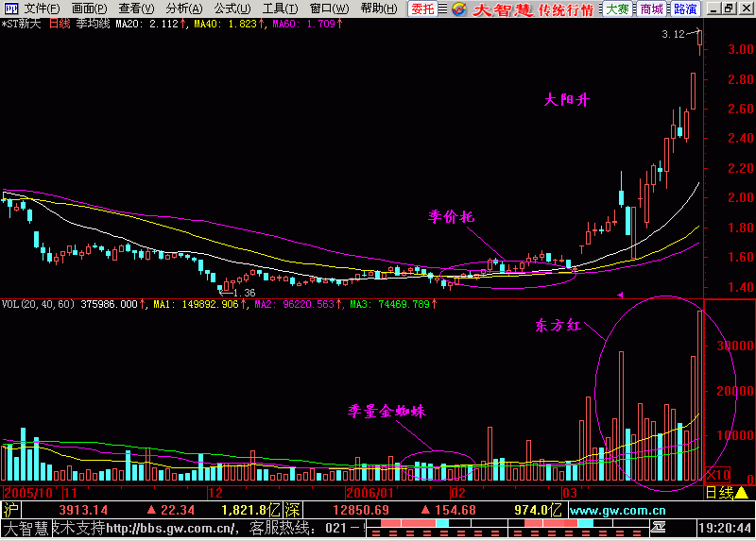756x541 pixels.
Task: Click the 路演 roadshow button
Action: click(684, 8)
